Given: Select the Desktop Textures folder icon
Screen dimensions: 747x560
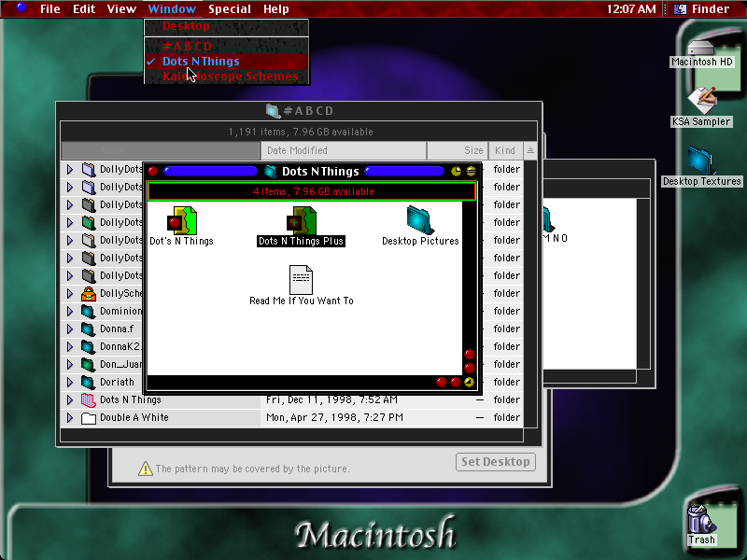Looking at the screenshot, I should tap(700, 161).
